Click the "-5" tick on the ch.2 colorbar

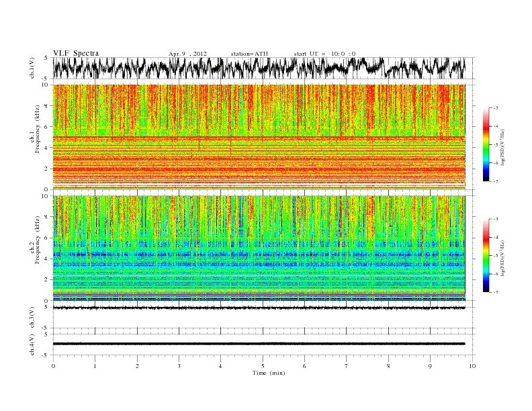(496, 255)
